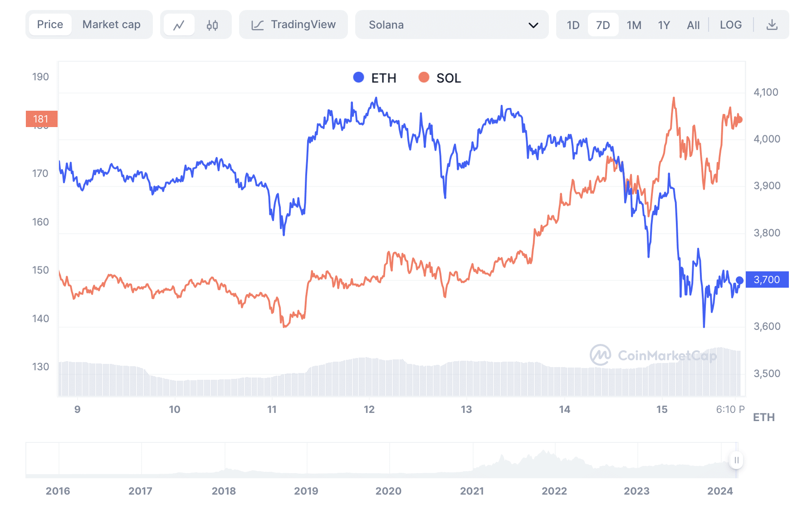Show All time range
Screen dimensions: 812x520
693,25
